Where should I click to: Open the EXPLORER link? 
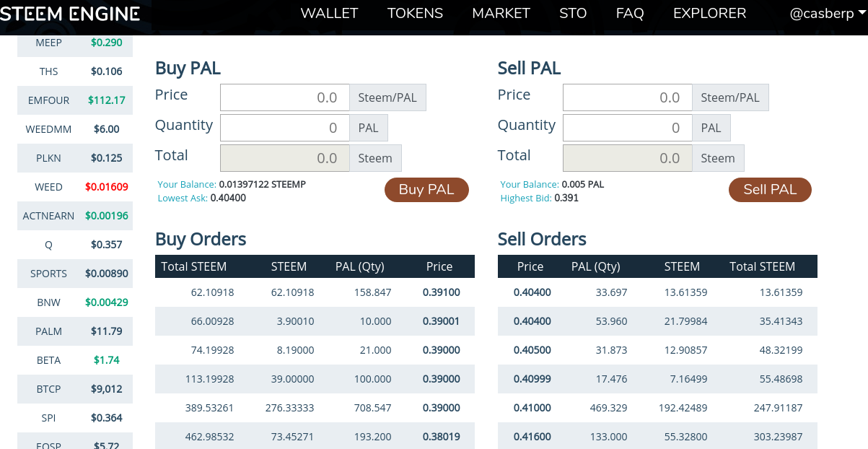click(x=709, y=13)
